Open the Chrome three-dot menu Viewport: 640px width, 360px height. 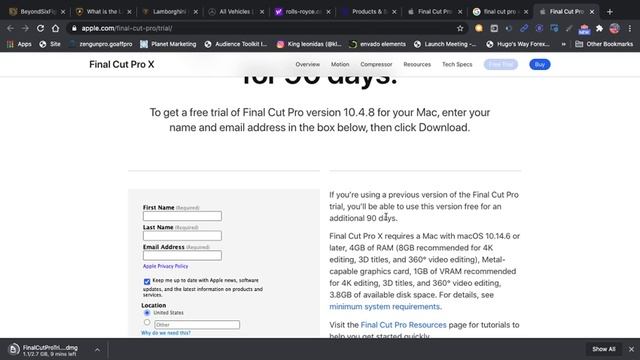630,28
